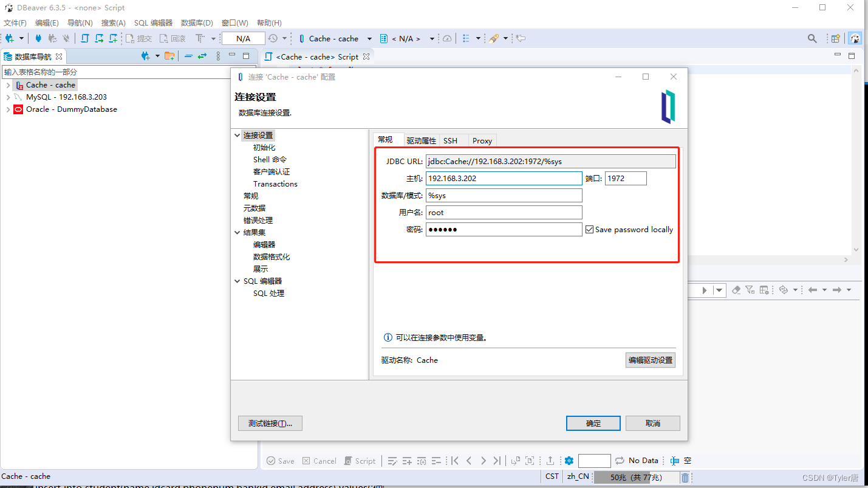Click the collapse-all icon in database navigator
The height and width of the screenshot is (488, 868).
[190, 56]
